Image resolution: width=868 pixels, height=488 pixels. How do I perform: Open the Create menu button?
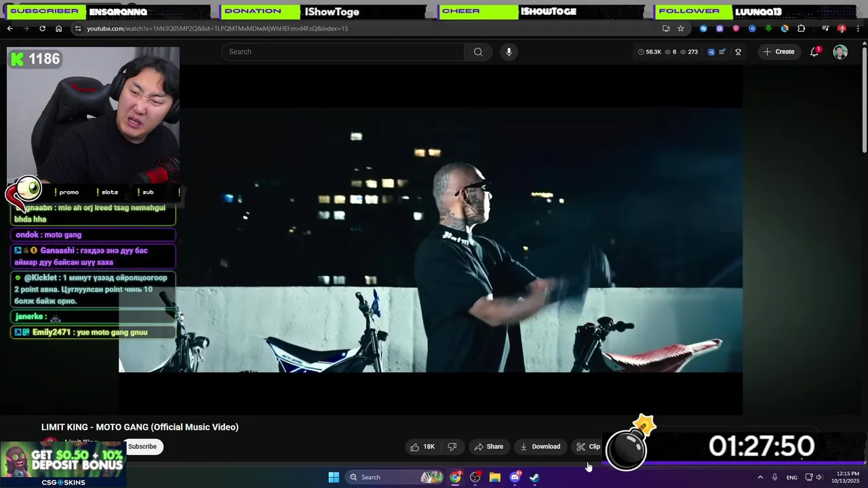[x=778, y=52]
